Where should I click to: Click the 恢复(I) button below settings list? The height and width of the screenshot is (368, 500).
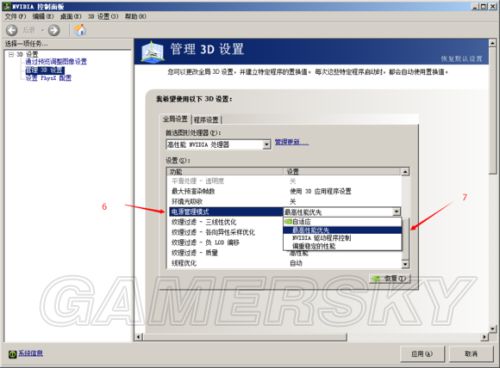pyautogui.click(x=390, y=279)
